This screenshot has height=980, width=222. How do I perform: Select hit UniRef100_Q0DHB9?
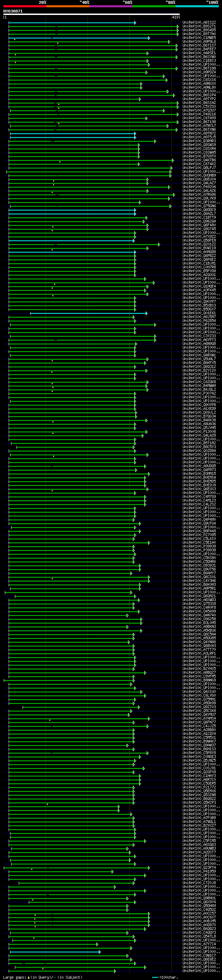pyautogui.click(x=199, y=175)
